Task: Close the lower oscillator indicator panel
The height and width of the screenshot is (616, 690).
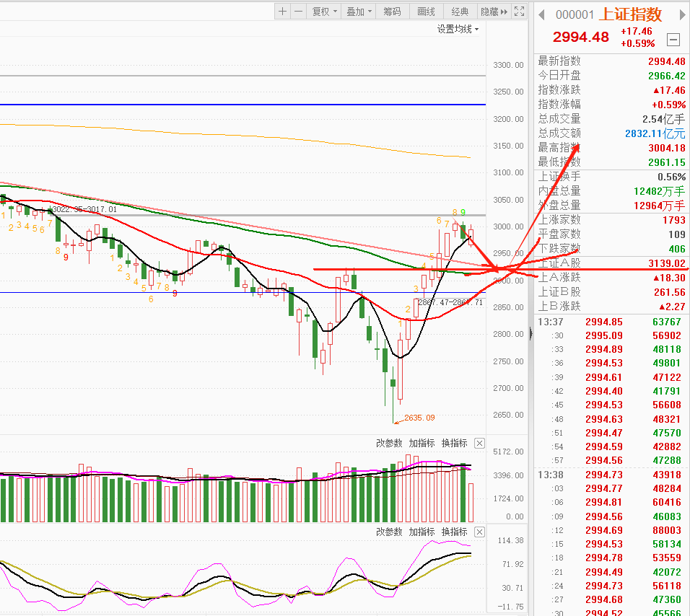Action: (480, 532)
